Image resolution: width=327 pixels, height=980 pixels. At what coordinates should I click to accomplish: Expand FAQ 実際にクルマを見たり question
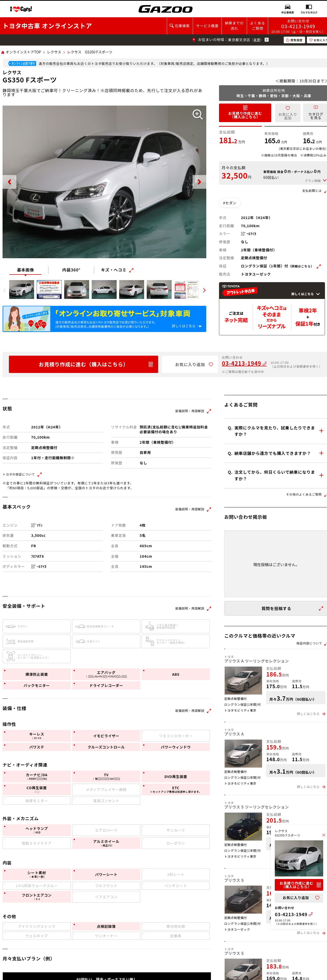click(x=276, y=431)
